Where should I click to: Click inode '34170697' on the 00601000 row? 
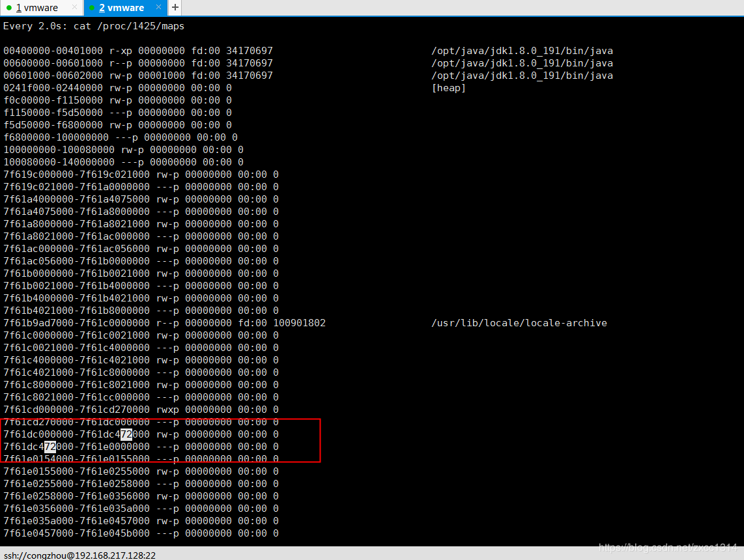(x=250, y=76)
